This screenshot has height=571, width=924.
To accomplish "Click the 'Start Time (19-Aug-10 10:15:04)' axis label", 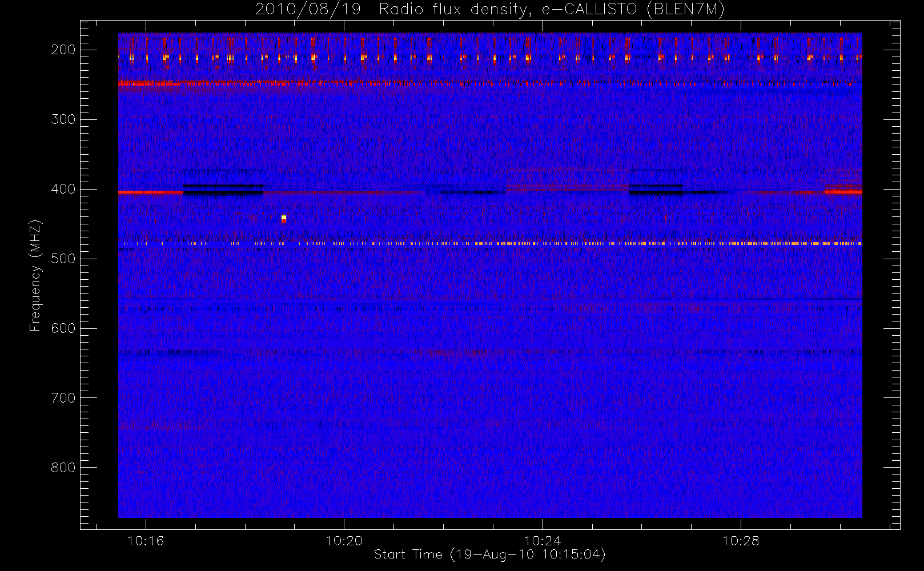I will pos(489,554).
